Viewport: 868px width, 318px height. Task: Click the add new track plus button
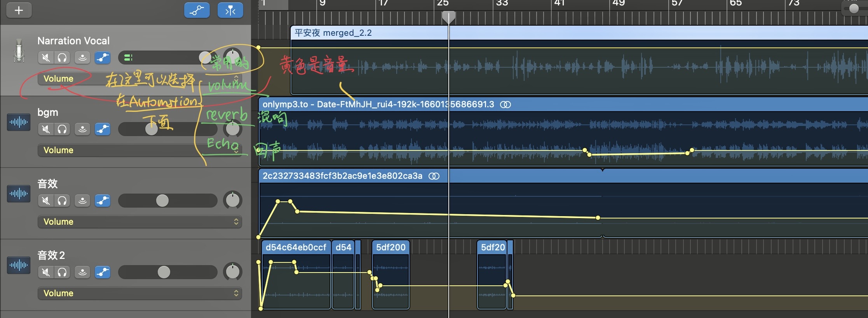(x=19, y=10)
